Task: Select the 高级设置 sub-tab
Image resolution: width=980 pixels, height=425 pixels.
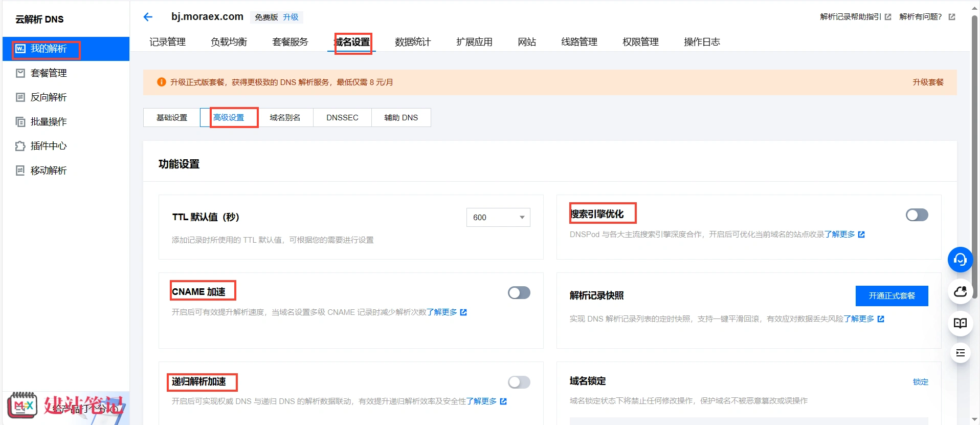Action: (x=229, y=118)
